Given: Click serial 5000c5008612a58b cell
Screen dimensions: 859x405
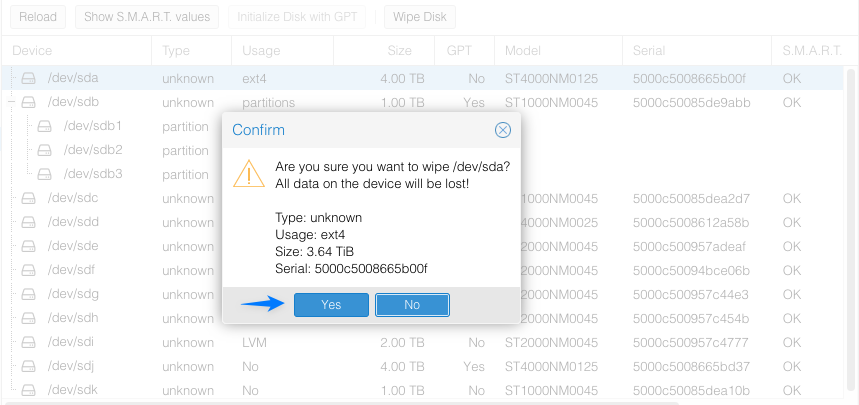Looking at the screenshot, I should (691, 223).
